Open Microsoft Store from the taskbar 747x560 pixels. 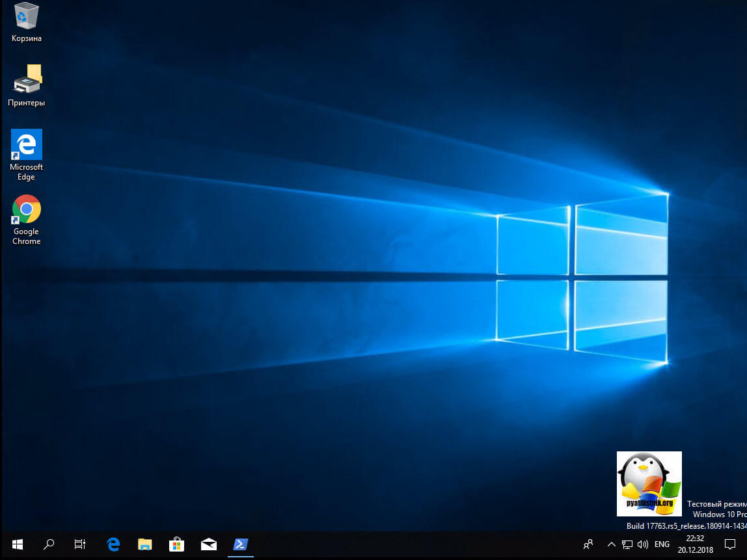coord(176,544)
